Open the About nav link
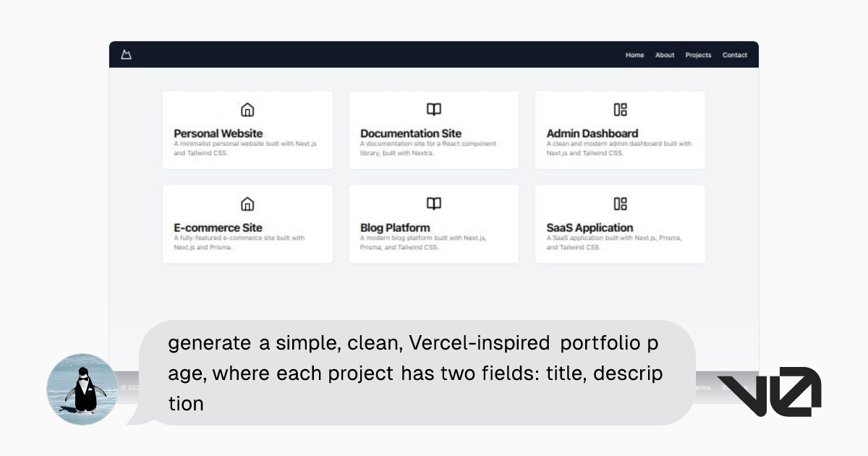 [x=665, y=55]
